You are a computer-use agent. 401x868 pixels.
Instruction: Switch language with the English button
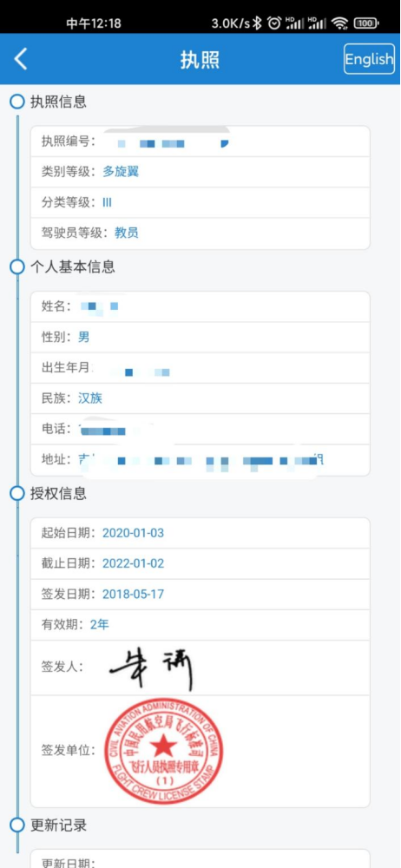pyautogui.click(x=370, y=59)
